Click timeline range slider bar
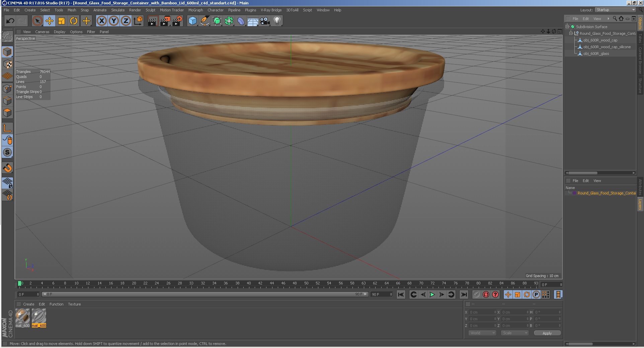The image size is (644, 348). coord(205,294)
